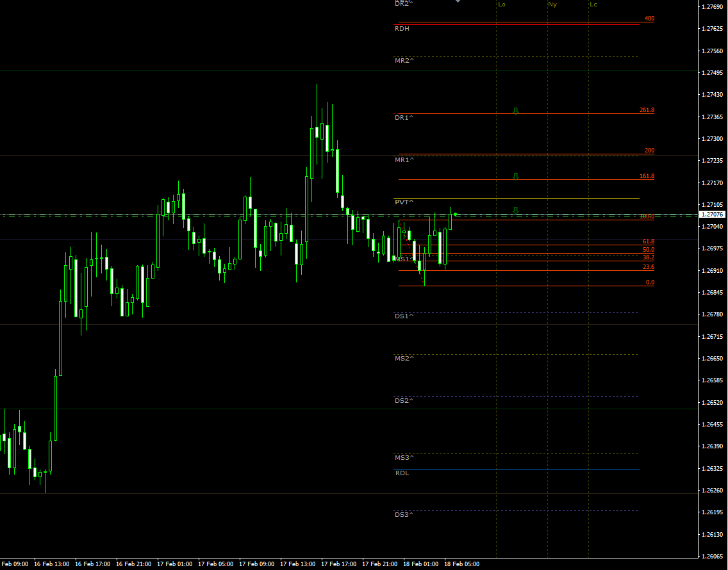Click the green arrow marker above the 100.0 line
The image size is (728, 570).
click(x=516, y=209)
